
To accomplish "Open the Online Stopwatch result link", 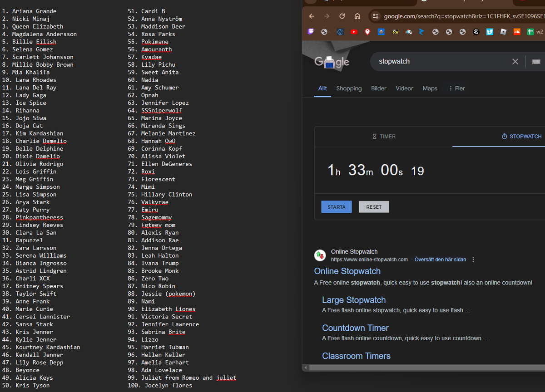I will [x=347, y=271].
